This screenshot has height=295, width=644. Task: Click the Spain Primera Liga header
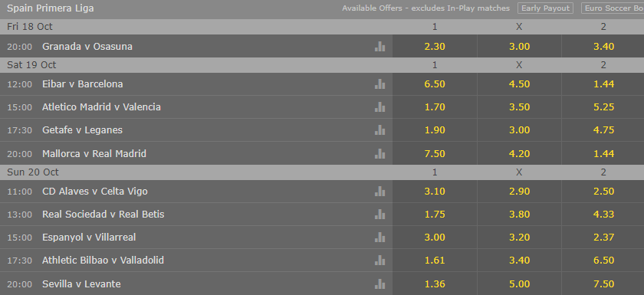tap(51, 8)
